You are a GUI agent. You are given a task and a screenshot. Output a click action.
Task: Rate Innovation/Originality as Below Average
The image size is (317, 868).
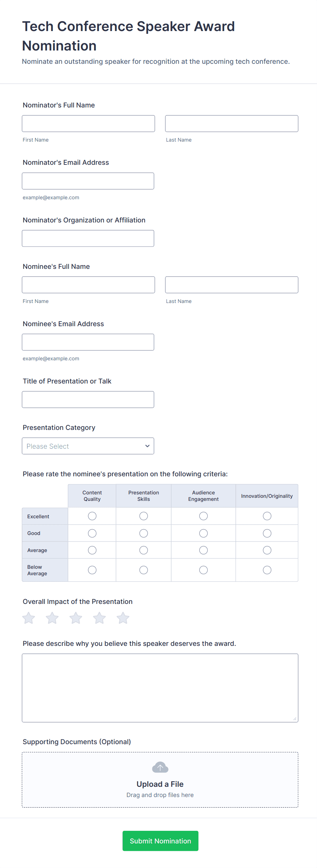pos(267,570)
